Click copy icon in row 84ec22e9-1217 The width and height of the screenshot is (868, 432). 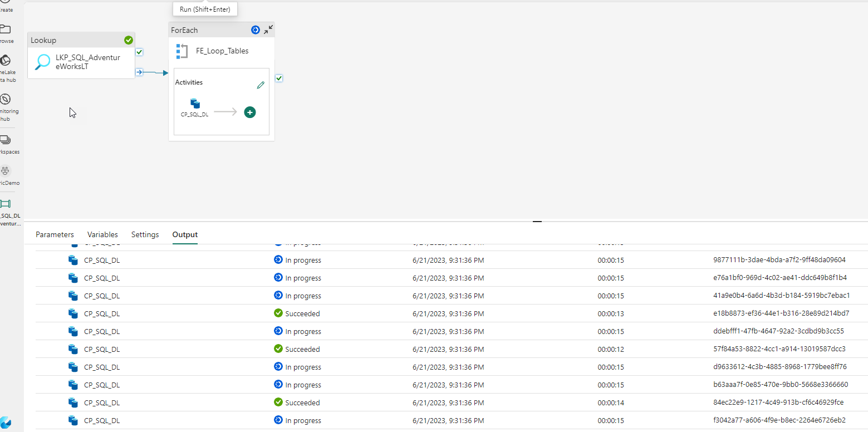pos(73,402)
